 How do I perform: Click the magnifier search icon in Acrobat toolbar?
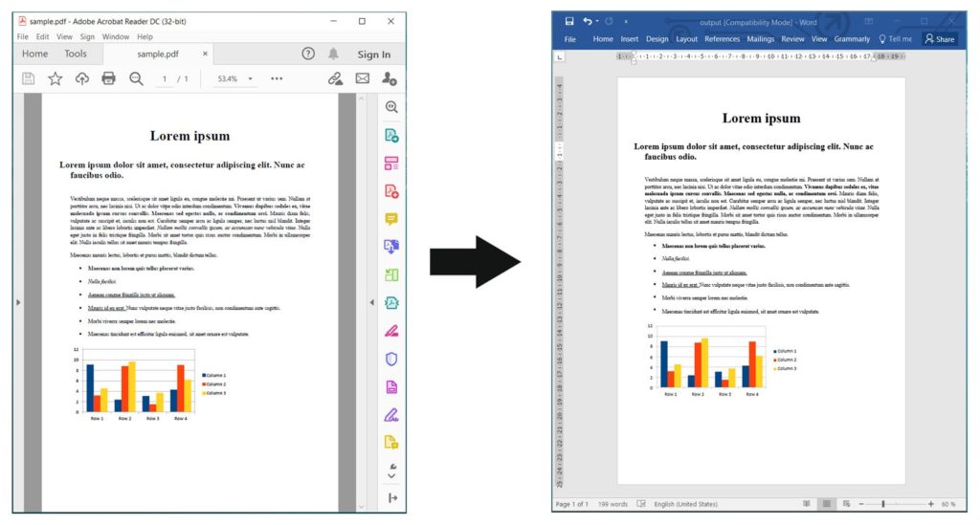click(x=136, y=78)
